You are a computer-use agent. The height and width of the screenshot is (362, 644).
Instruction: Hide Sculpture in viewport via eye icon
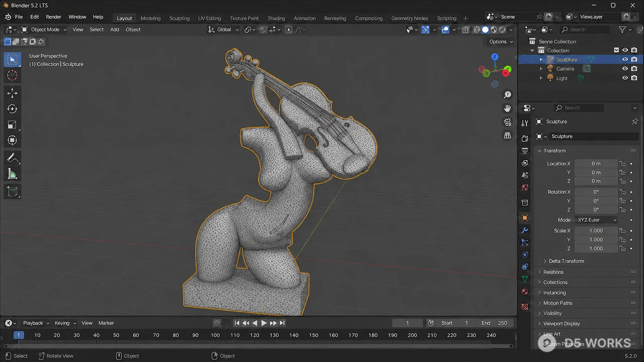[x=625, y=59]
